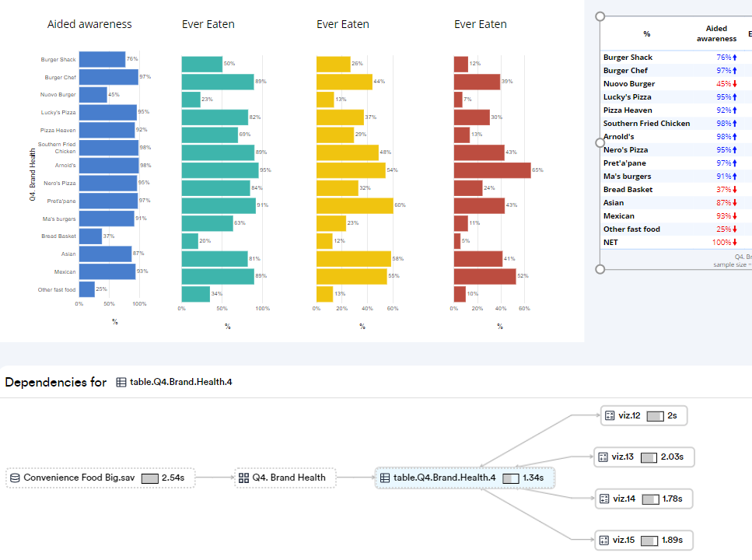Screen dimensions: 752x560
Task: Click the 1.89s timing on the viz.15 node
Action: [673, 541]
